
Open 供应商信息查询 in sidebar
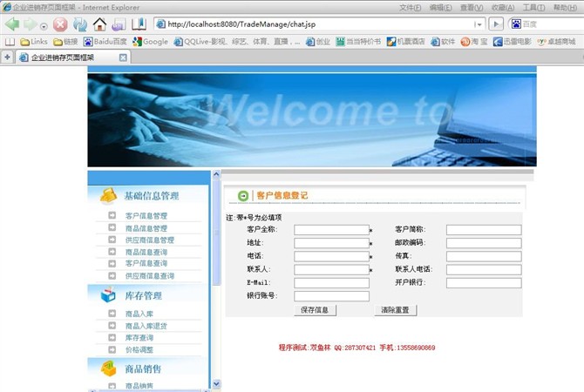point(150,276)
